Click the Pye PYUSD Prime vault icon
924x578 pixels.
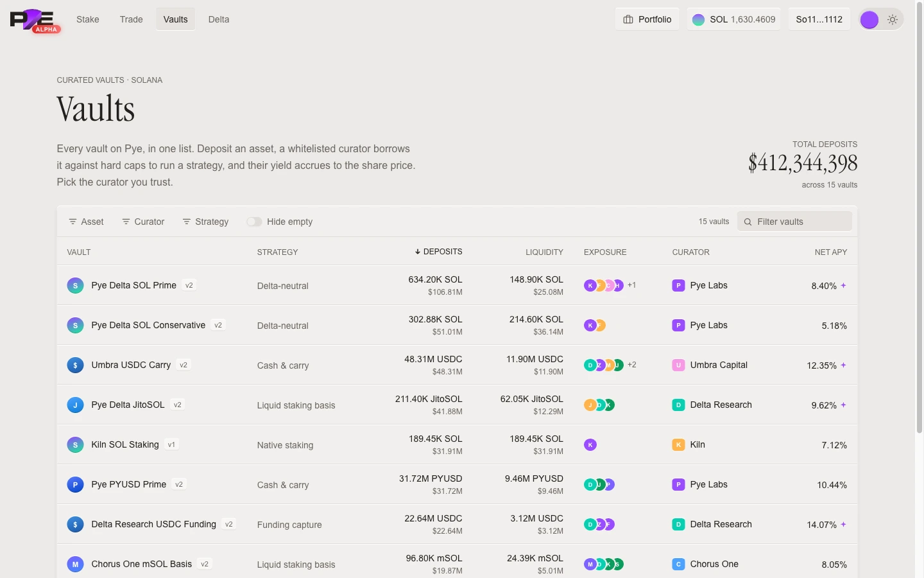click(x=75, y=485)
